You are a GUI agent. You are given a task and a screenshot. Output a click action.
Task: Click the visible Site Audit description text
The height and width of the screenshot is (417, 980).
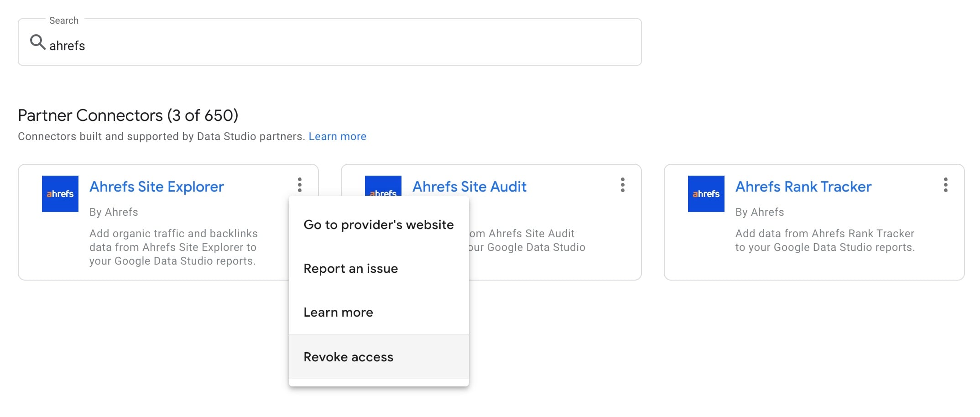(x=527, y=240)
